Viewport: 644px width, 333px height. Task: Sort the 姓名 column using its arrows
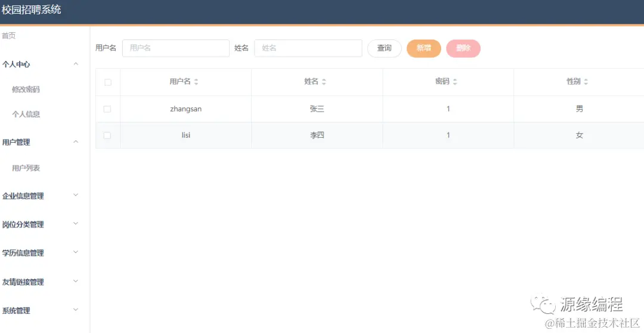pyautogui.click(x=324, y=82)
